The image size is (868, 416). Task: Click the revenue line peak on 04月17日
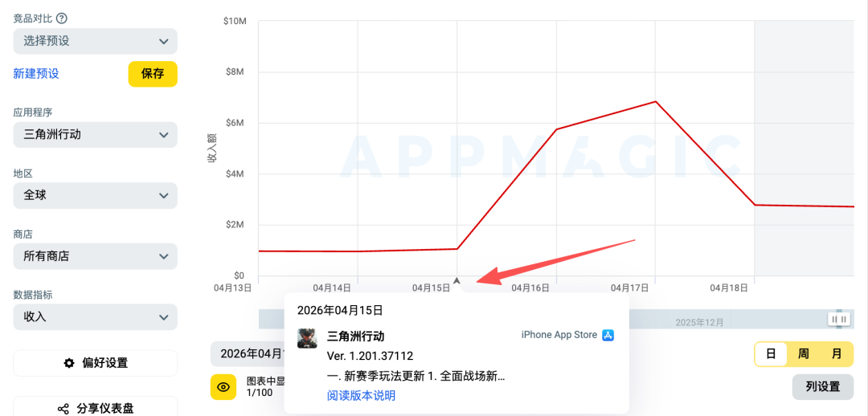656,101
